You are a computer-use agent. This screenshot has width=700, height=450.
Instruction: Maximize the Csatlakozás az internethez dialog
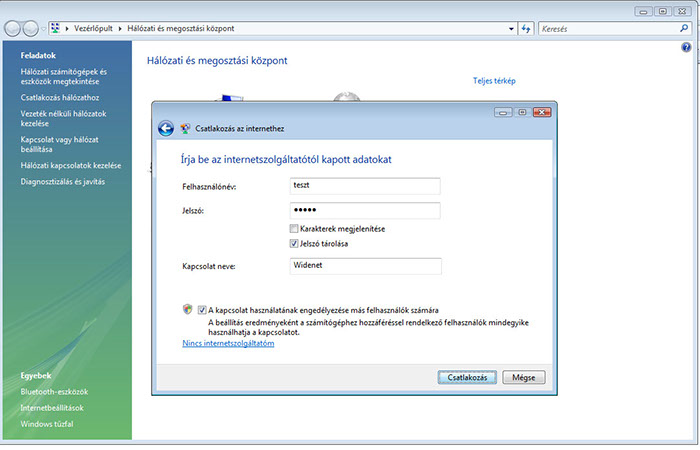(x=522, y=112)
